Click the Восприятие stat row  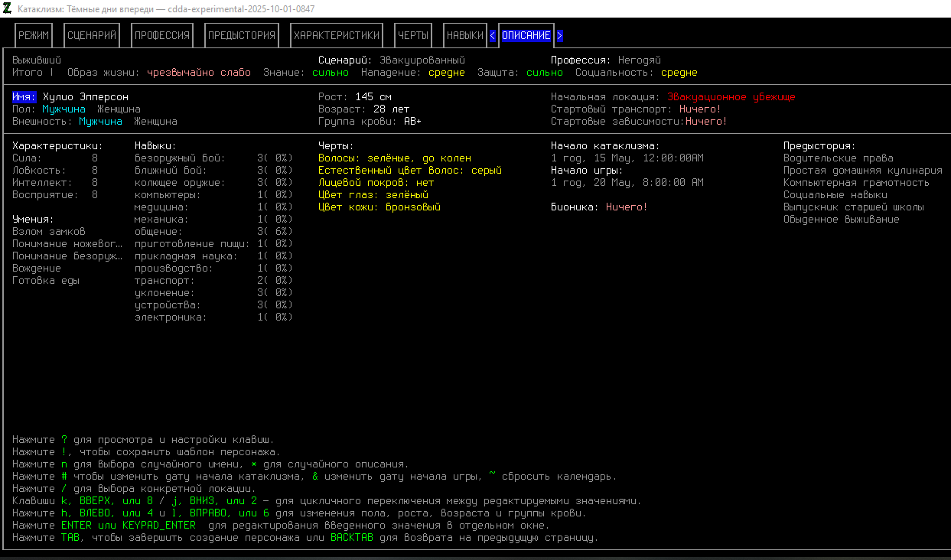pos(55,195)
